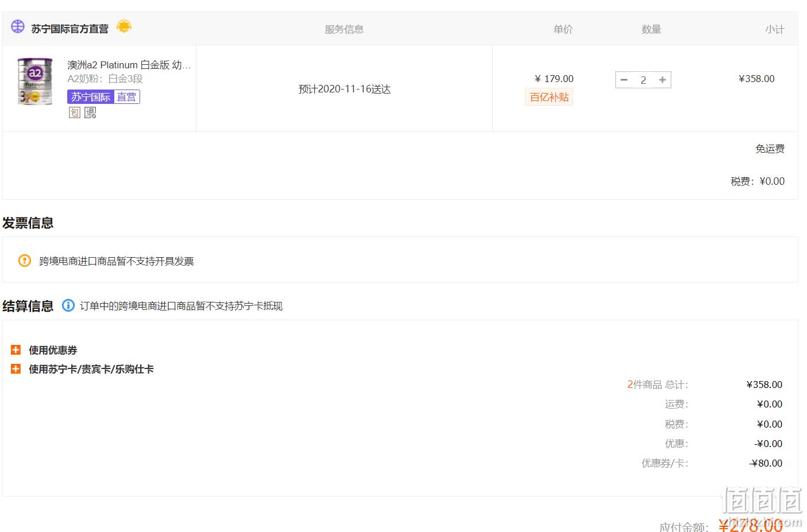The height and width of the screenshot is (532, 807).
Task: Click the 数量 column header
Action: pyautogui.click(x=651, y=29)
